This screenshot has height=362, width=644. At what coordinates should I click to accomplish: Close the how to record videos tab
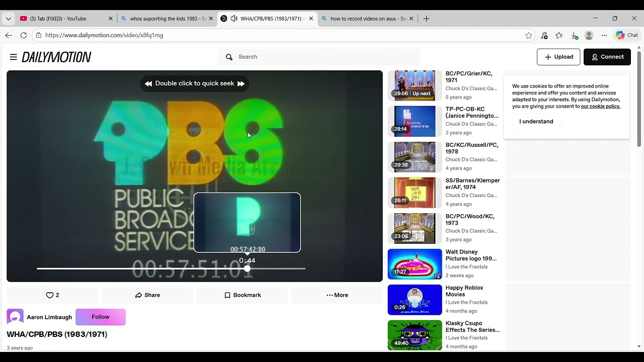pos(411,19)
